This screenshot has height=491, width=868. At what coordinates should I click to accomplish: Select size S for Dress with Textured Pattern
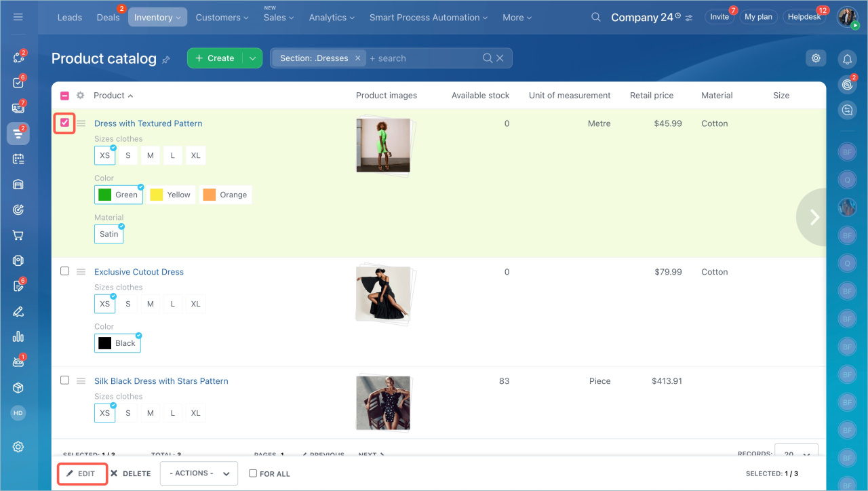(127, 155)
